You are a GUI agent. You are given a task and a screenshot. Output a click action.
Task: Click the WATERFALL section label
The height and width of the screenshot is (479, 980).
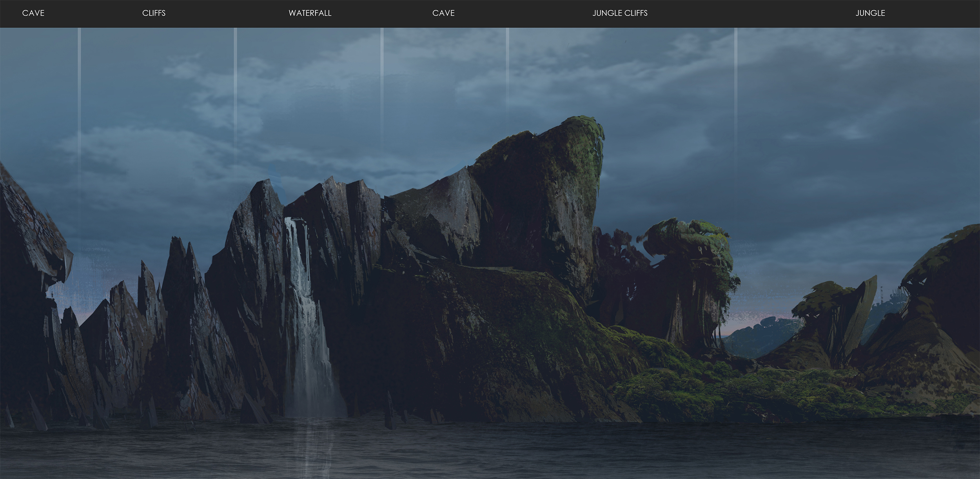(x=310, y=13)
